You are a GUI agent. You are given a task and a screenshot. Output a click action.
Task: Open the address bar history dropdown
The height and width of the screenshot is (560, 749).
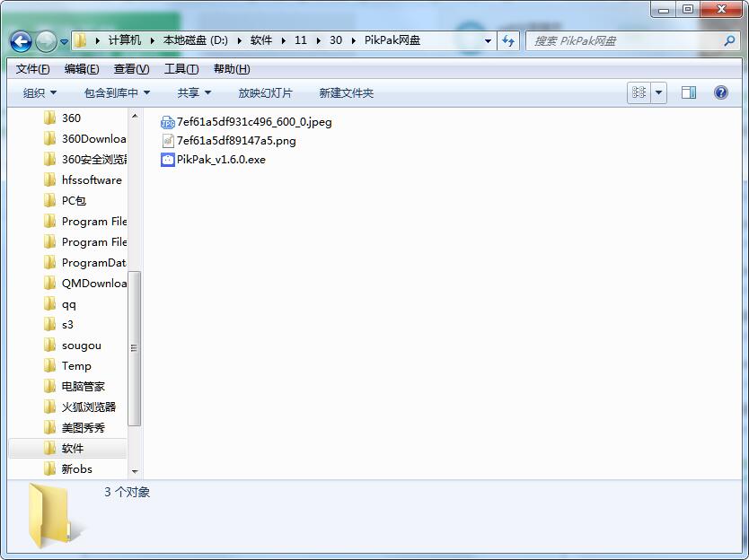(x=488, y=40)
